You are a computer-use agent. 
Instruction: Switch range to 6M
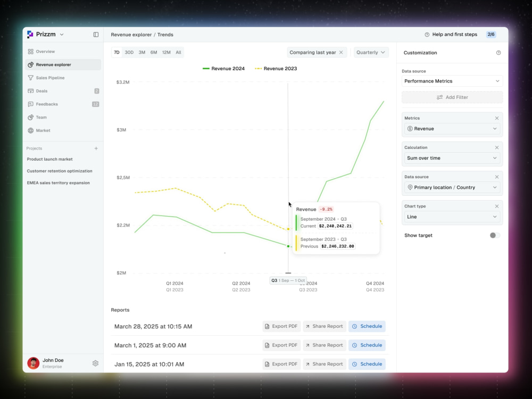click(154, 52)
